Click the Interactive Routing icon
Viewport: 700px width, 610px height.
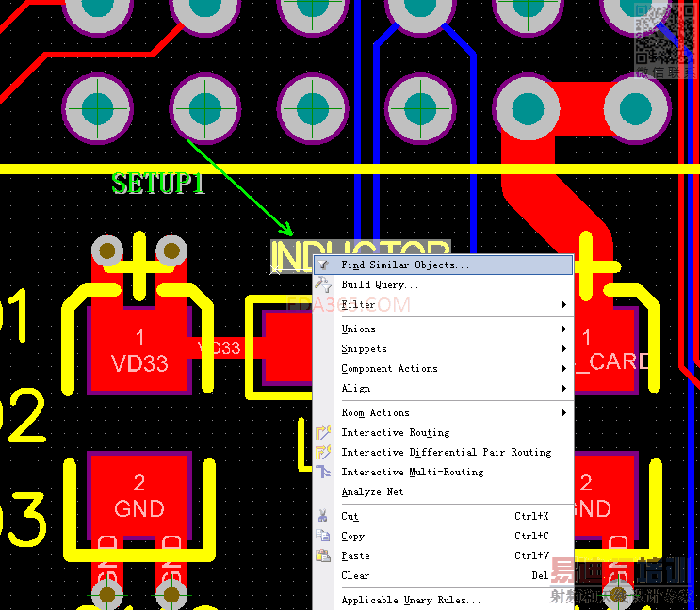pyautogui.click(x=323, y=432)
